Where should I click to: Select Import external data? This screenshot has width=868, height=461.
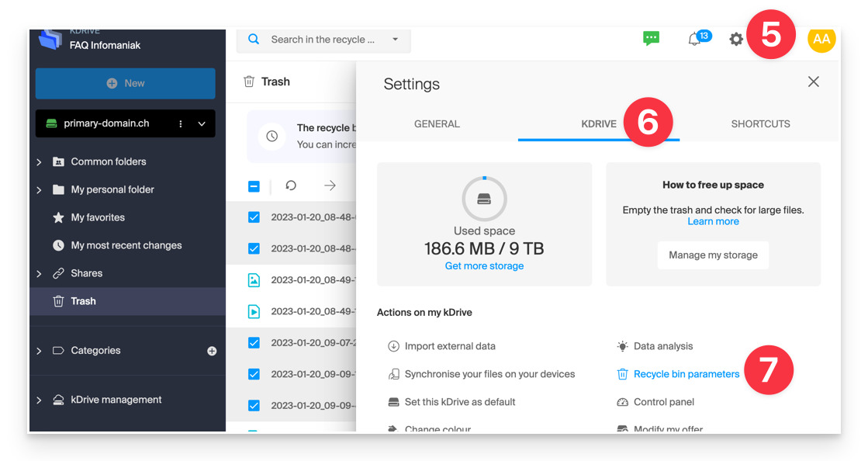tap(449, 346)
